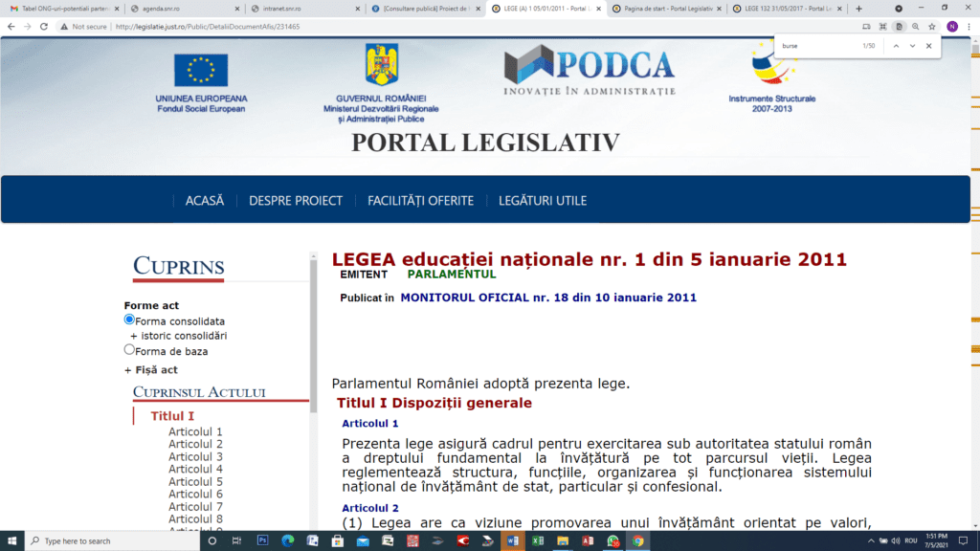Image resolution: width=980 pixels, height=551 pixels.
Task: Open Photoshop from the taskbar
Action: pos(262,541)
